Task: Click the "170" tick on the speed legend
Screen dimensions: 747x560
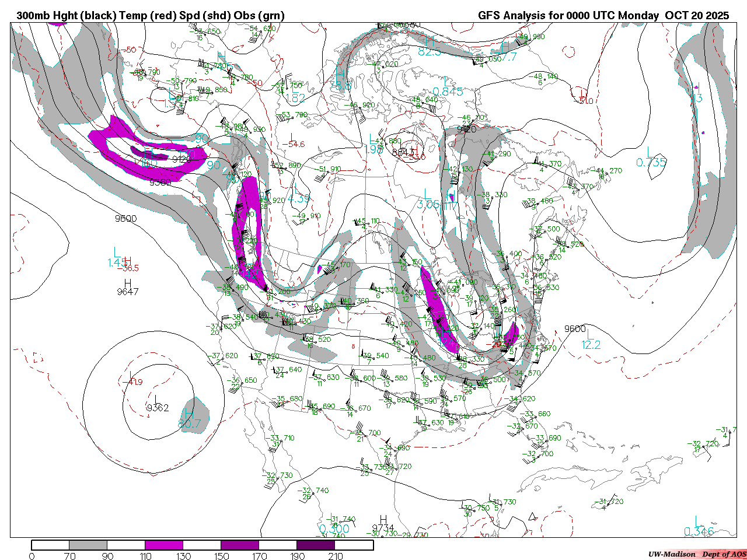Action: 259,556
